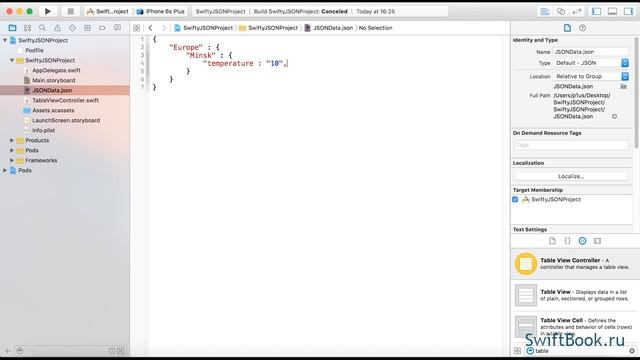Open Info.plist file

coord(43,130)
